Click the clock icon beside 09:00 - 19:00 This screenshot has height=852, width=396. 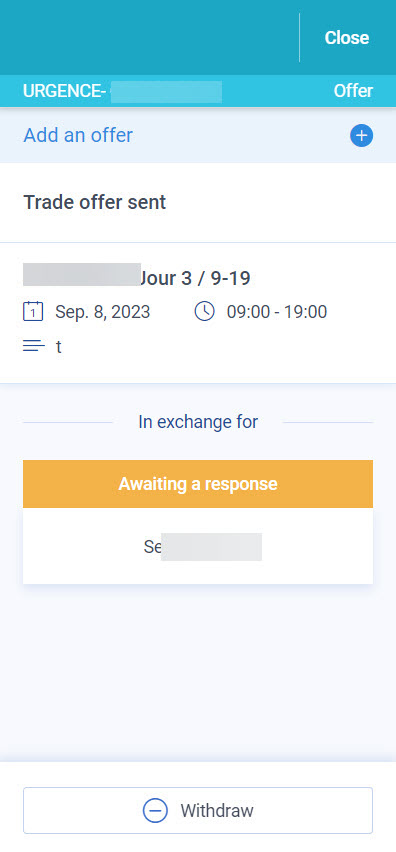coord(205,312)
